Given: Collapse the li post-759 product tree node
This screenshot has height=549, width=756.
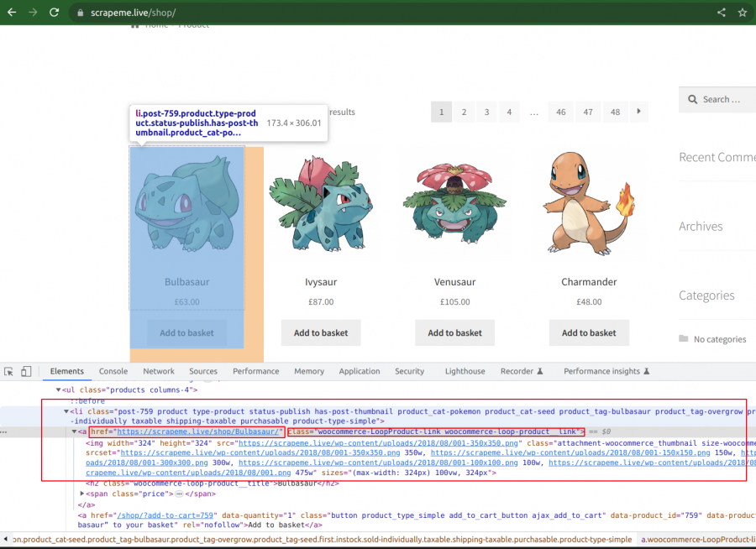Looking at the screenshot, I should click(x=66, y=411).
